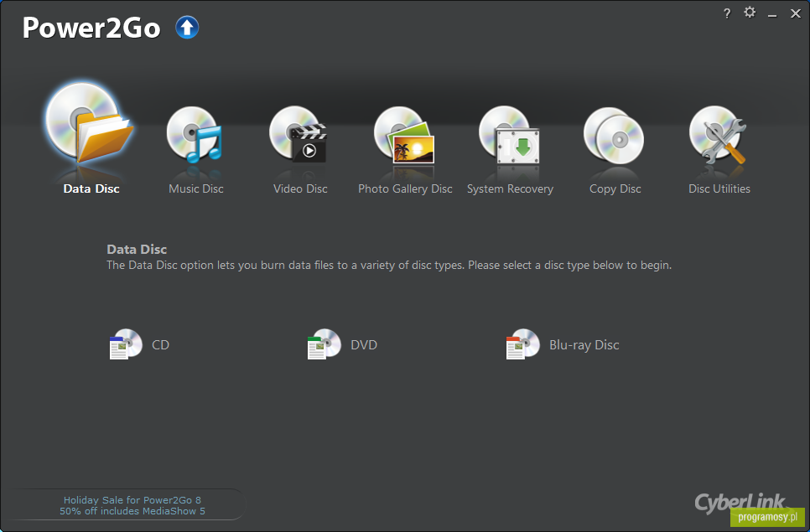Open the Photo Gallery Disc icon

pyautogui.click(x=404, y=135)
